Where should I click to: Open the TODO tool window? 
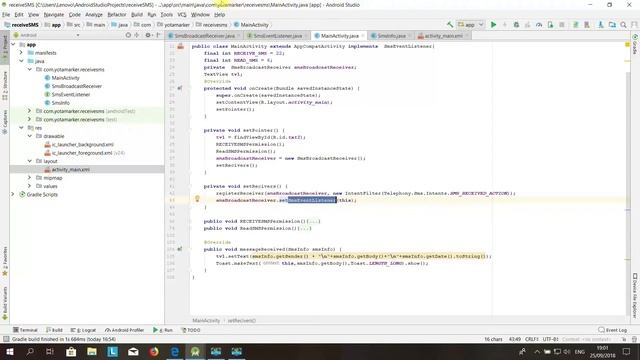[x=191, y=330]
